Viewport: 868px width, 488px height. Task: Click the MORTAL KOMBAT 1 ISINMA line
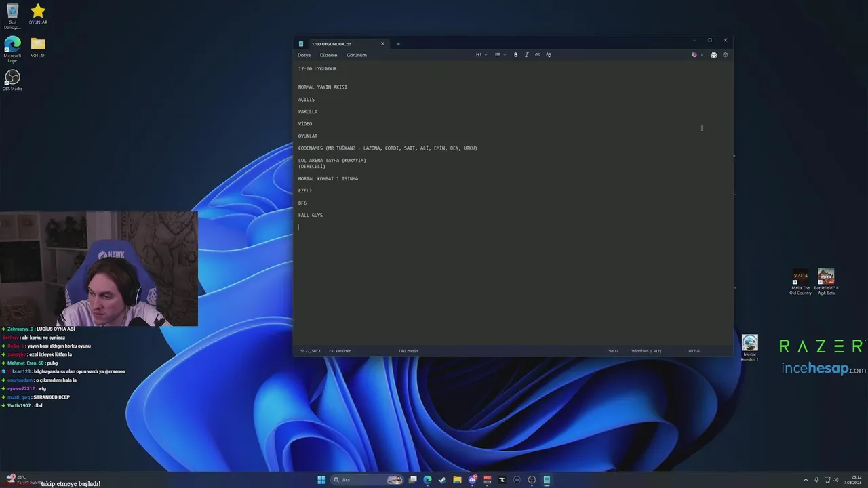pyautogui.click(x=328, y=179)
